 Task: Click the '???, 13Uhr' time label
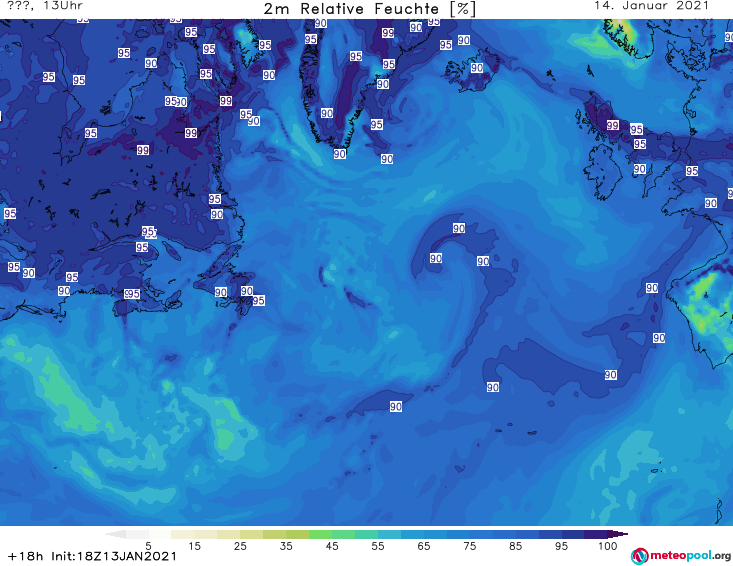(x=45, y=6)
